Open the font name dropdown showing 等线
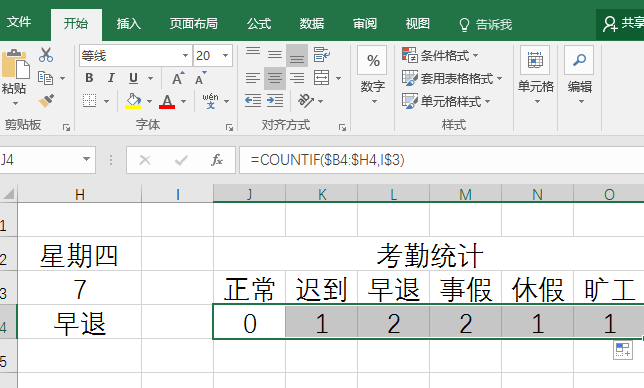644x388 pixels. (x=185, y=55)
